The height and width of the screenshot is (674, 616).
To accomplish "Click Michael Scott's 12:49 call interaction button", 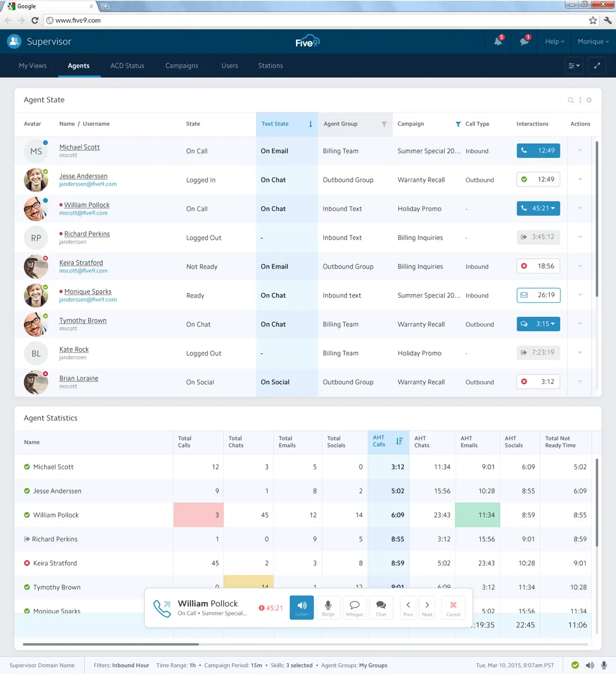I will pyautogui.click(x=539, y=151).
